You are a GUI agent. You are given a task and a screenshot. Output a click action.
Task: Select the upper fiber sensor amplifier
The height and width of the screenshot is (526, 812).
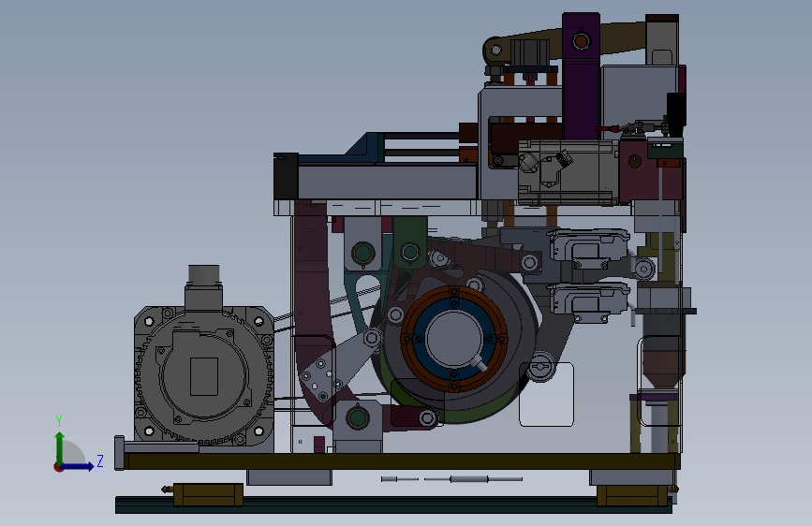tap(588, 247)
